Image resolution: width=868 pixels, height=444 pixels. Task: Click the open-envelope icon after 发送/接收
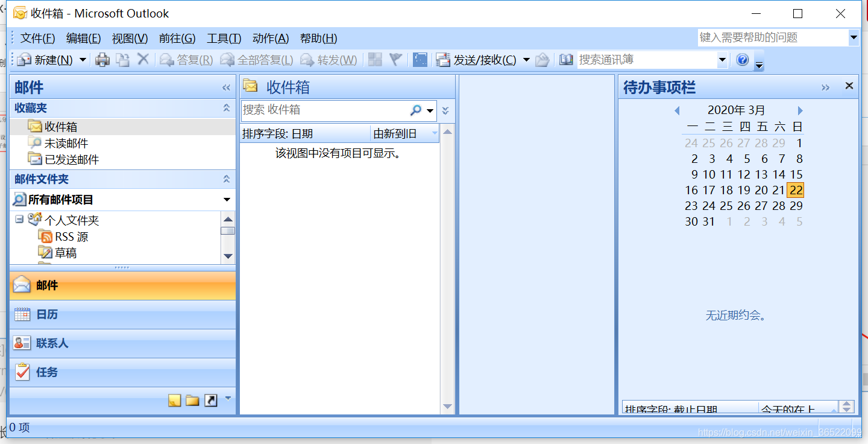click(542, 59)
